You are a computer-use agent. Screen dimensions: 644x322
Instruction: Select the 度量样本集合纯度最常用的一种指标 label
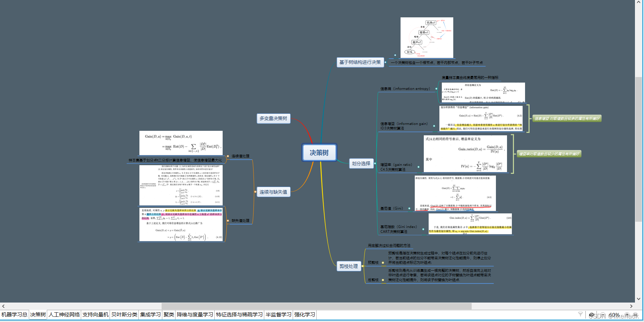click(x=470, y=78)
